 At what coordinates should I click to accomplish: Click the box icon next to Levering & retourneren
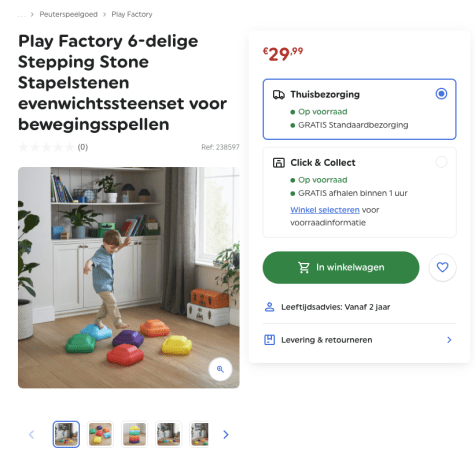(269, 340)
